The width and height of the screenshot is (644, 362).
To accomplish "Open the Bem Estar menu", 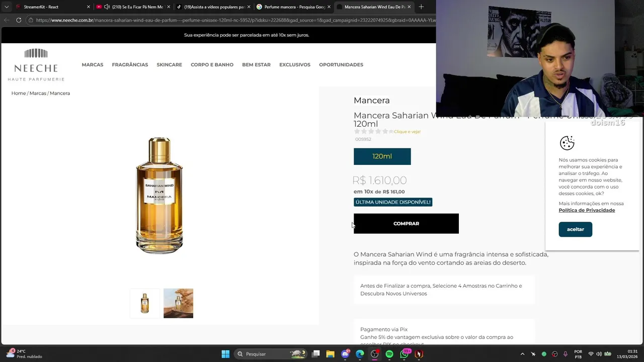I will pyautogui.click(x=256, y=65).
